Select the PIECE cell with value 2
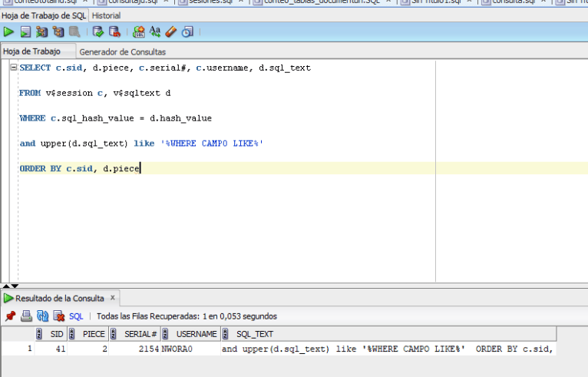Screen dimensions: 588x377 pyautogui.click(x=88, y=349)
